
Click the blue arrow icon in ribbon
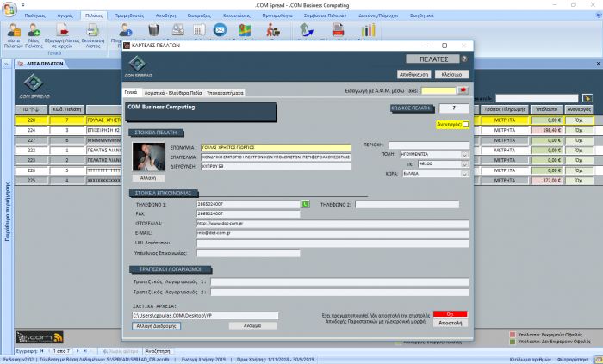click(x=307, y=30)
